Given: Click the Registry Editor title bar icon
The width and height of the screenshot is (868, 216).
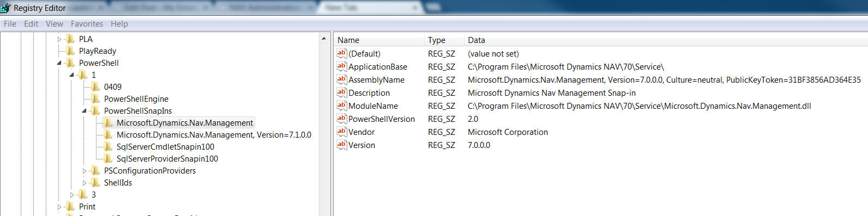Looking at the screenshot, I should [5, 8].
